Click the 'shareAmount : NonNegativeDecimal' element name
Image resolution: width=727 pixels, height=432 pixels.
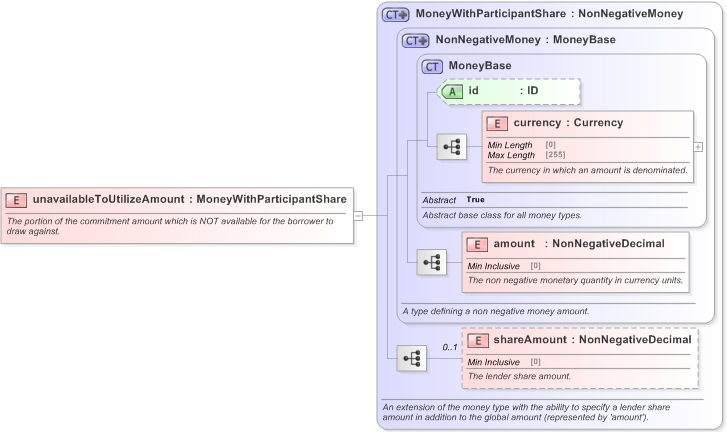(x=593, y=340)
